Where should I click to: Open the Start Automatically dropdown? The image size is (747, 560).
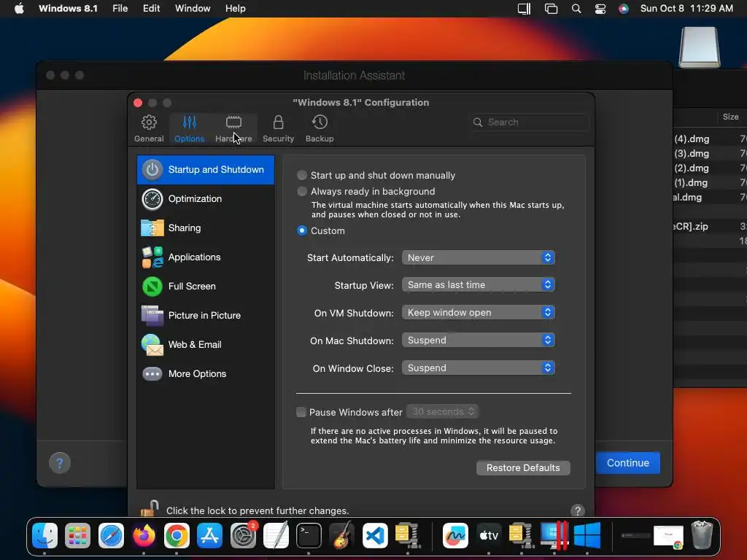point(479,257)
